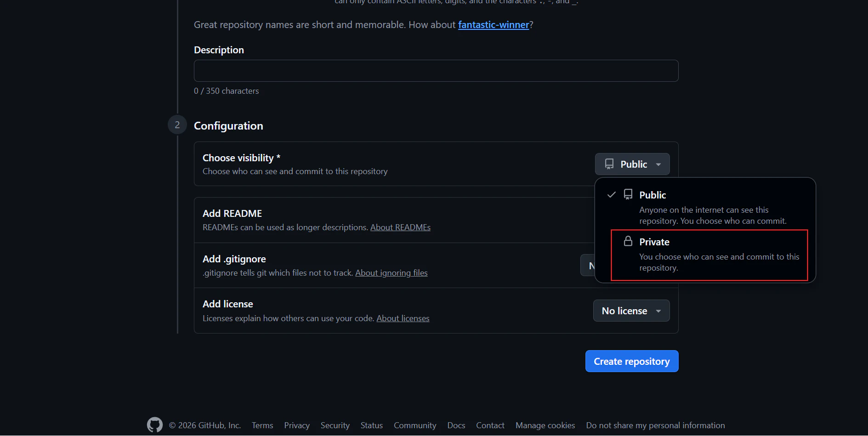This screenshot has width=868, height=436.
Task: Open the About ignoring files link
Action: pos(391,273)
